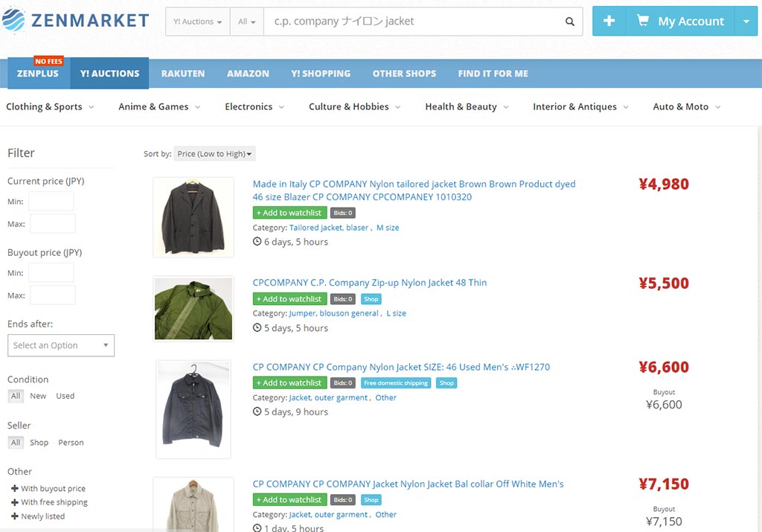Click the L size category link
The image size is (762, 532).
396,313
